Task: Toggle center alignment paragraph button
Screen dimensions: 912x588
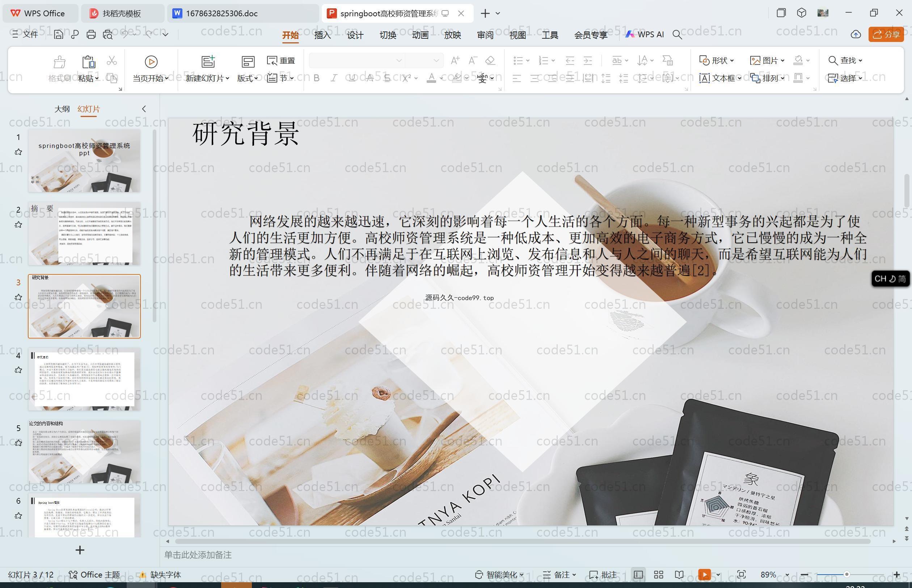Action: 535,78
